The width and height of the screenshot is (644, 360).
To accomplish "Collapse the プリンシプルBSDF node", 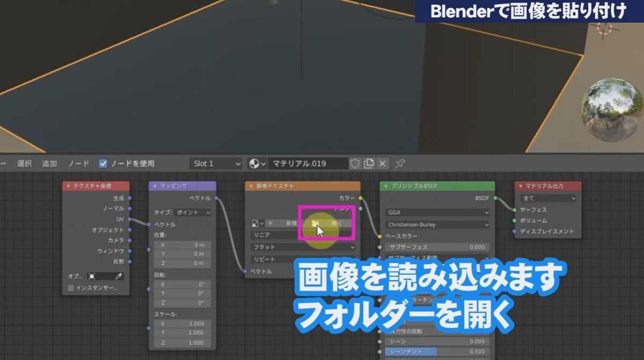I will pos(385,186).
